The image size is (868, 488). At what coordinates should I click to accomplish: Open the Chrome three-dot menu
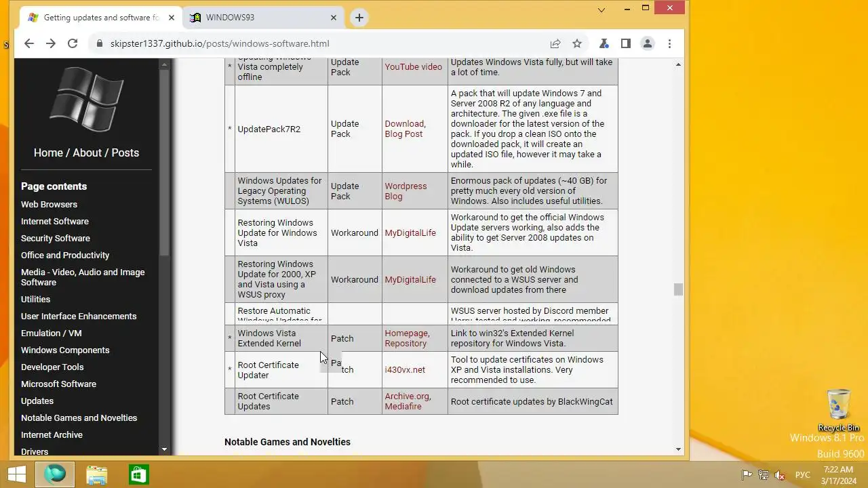pos(669,43)
